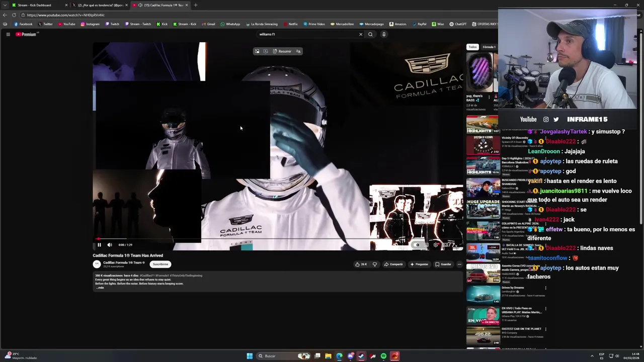Viewport: 644px width, 362px height.
Task: Open the Facebook bookmark
Action: (x=23, y=24)
